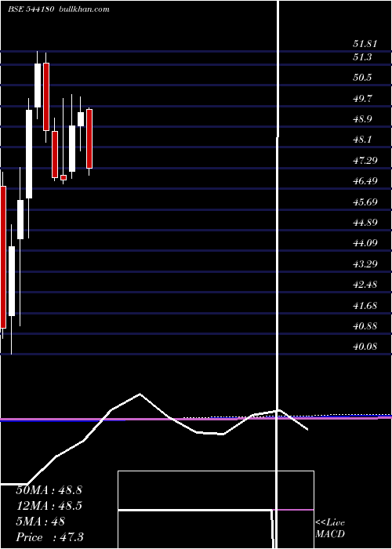Click the BSE 544180 ticker label

[31, 9]
